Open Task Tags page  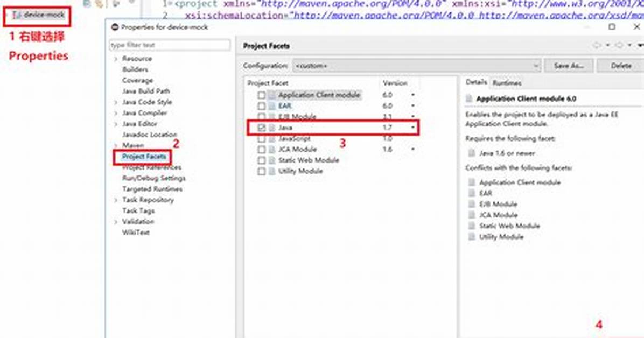(138, 210)
